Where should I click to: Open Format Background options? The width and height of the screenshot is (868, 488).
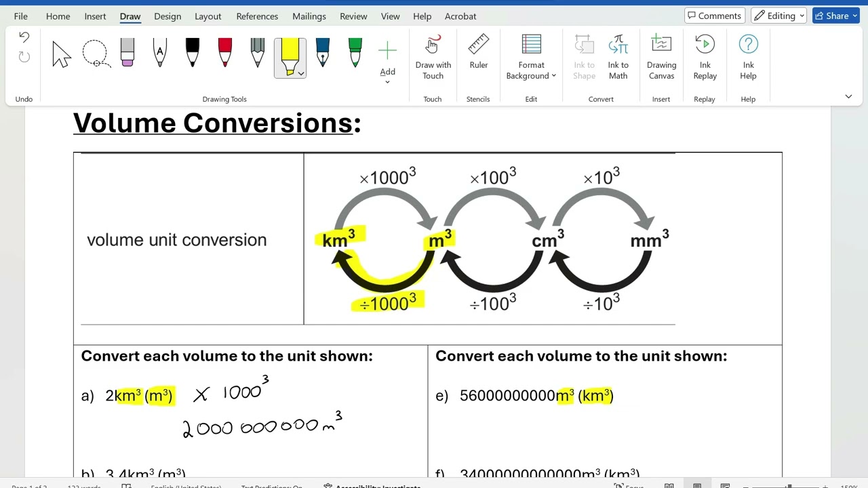[531, 57]
